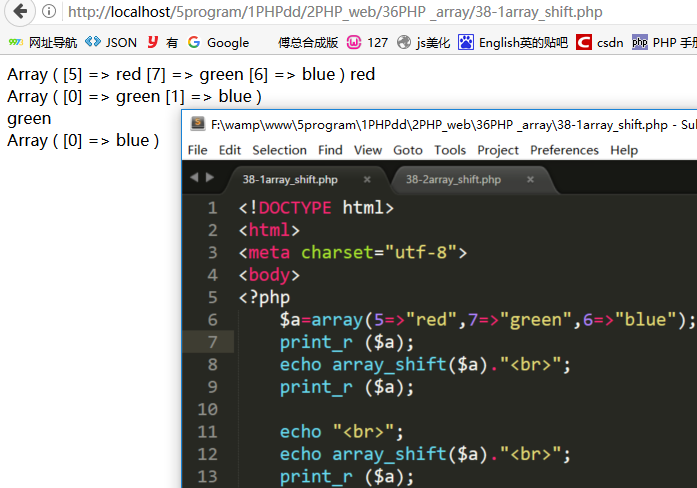The image size is (697, 488).
Task: Click the <body> tag on line 4
Action: click(269, 275)
